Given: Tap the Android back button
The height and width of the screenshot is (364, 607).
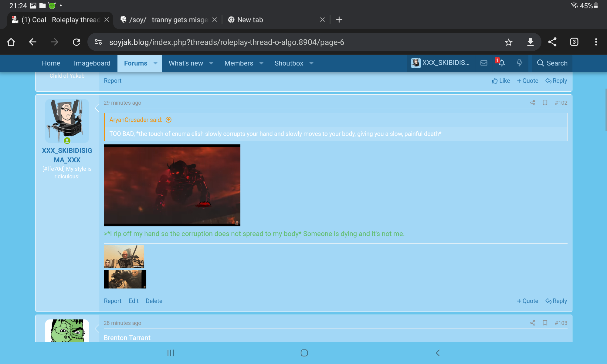Looking at the screenshot, I should click(438, 353).
